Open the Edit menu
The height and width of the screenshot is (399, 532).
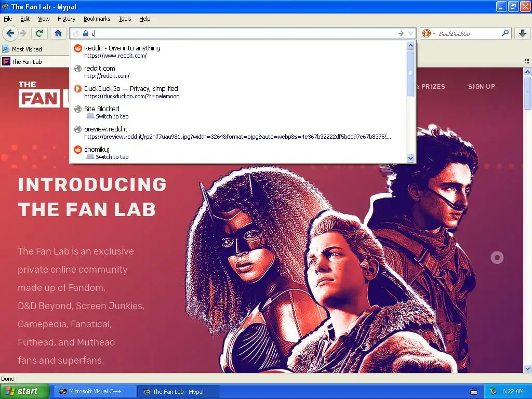25,19
